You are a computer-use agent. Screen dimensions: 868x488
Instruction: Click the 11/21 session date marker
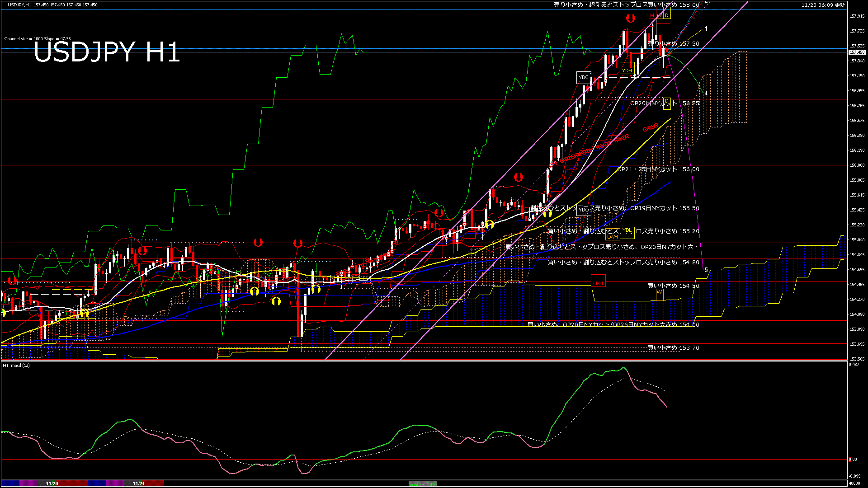point(139,483)
